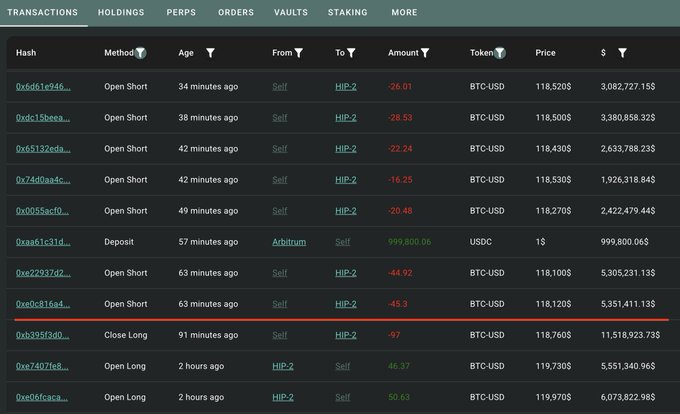Select the USDC token cell
This screenshot has width=680, height=414.
481,242
